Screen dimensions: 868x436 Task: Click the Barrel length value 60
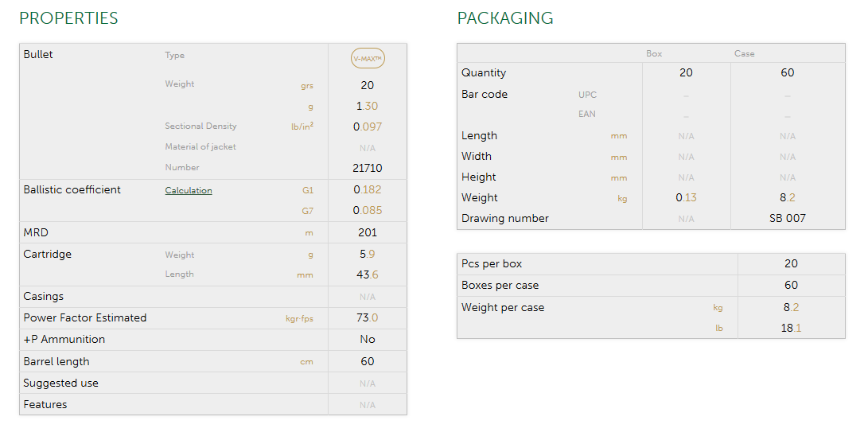click(368, 361)
